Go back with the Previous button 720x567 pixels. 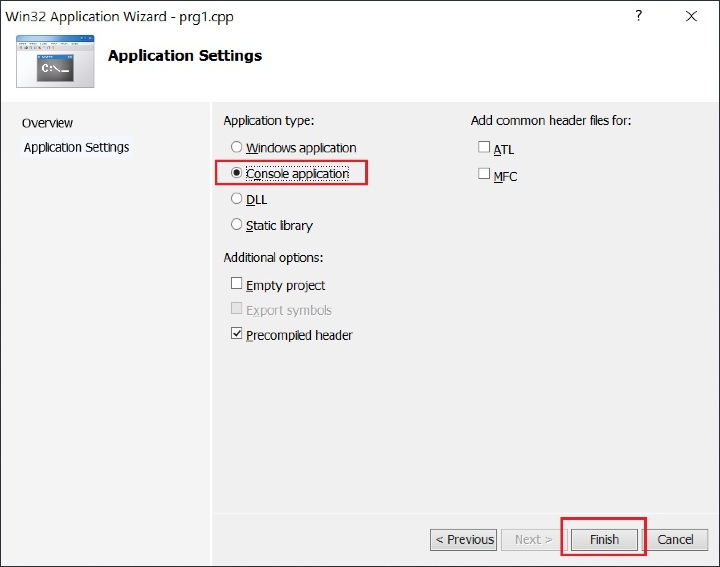point(464,539)
